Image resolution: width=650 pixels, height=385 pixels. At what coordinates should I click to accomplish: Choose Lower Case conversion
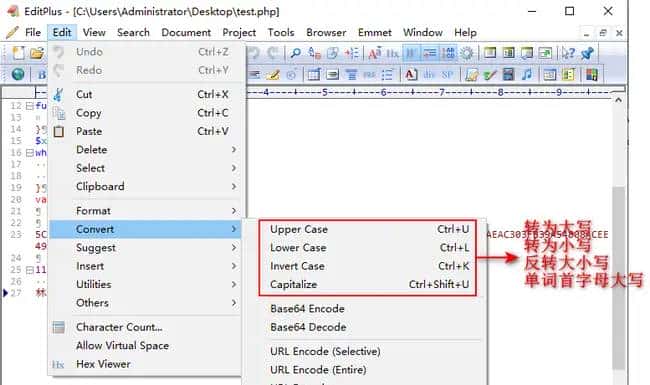point(369,248)
